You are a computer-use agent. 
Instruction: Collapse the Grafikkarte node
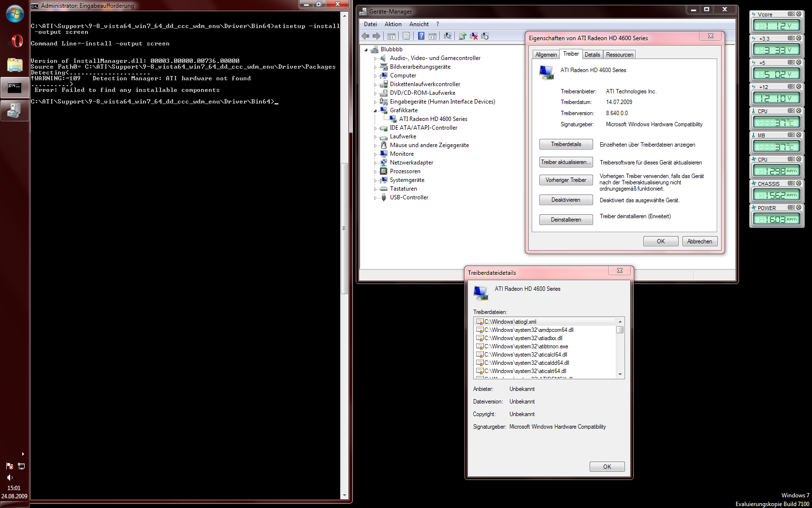375,111
